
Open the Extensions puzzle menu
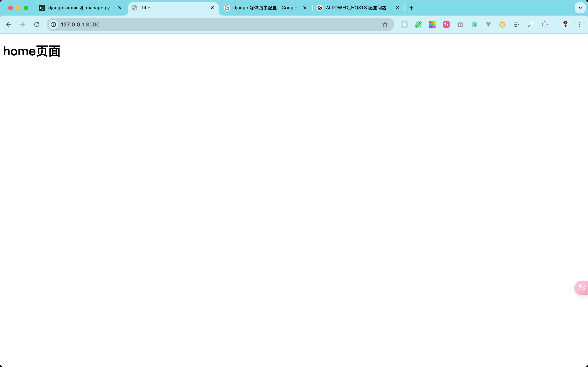point(545,24)
